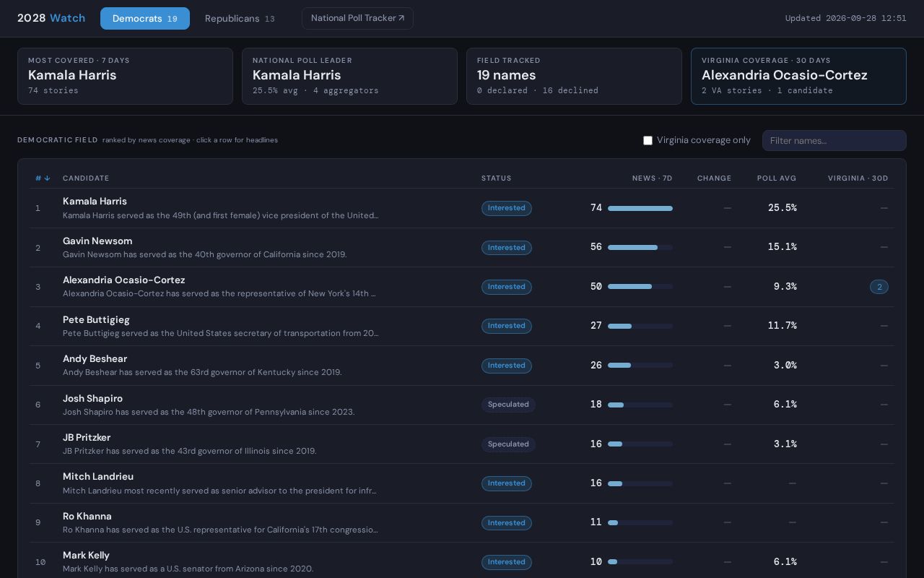Switch to the Democrats tab
The width and height of the screenshot is (924, 578).
(145, 19)
